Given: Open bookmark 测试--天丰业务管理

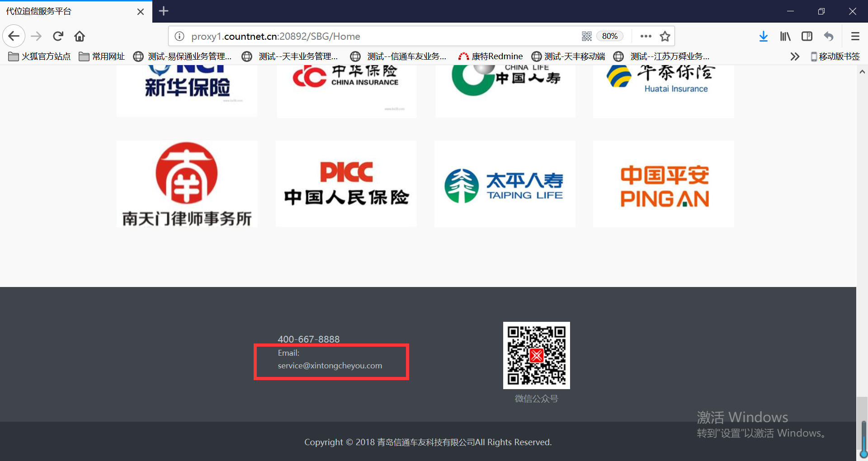Looking at the screenshot, I should coord(290,56).
